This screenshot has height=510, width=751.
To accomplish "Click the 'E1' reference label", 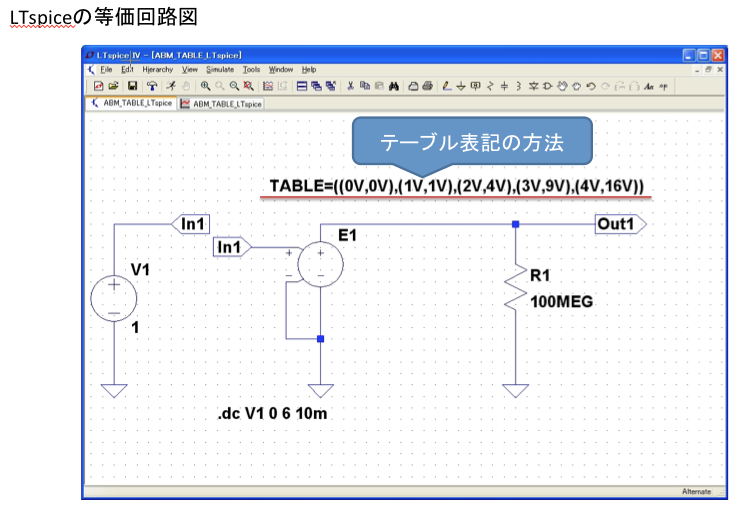I will (x=347, y=235).
